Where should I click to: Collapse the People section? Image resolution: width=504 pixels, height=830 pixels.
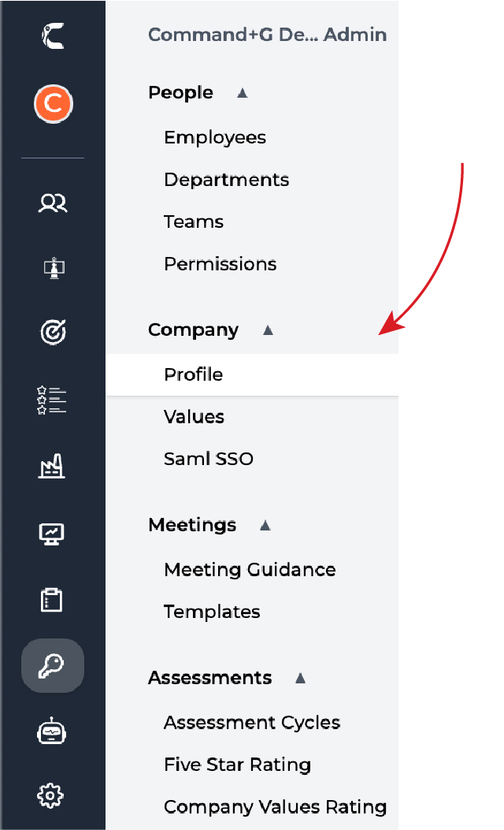click(x=243, y=93)
